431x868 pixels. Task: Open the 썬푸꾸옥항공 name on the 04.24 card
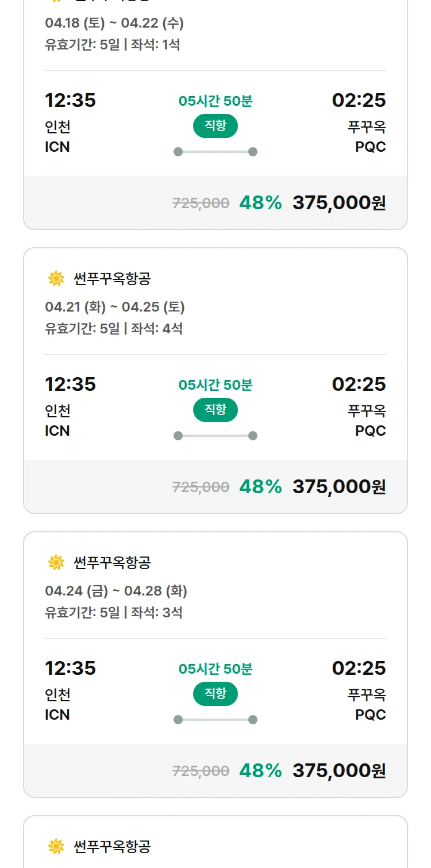click(112, 563)
